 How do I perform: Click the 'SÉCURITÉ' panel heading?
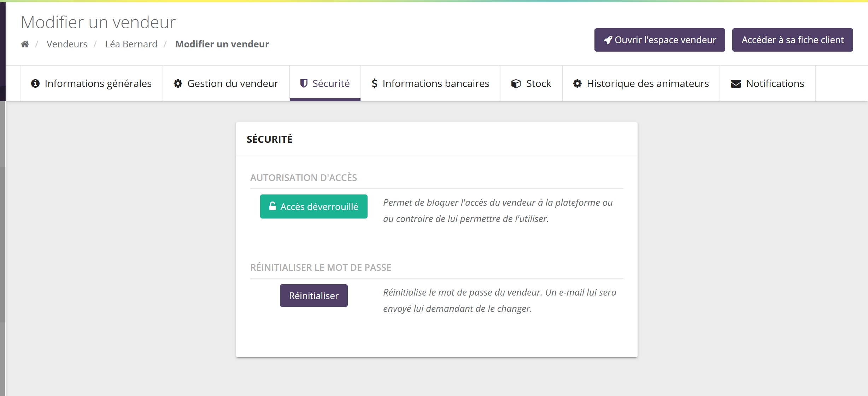(270, 139)
